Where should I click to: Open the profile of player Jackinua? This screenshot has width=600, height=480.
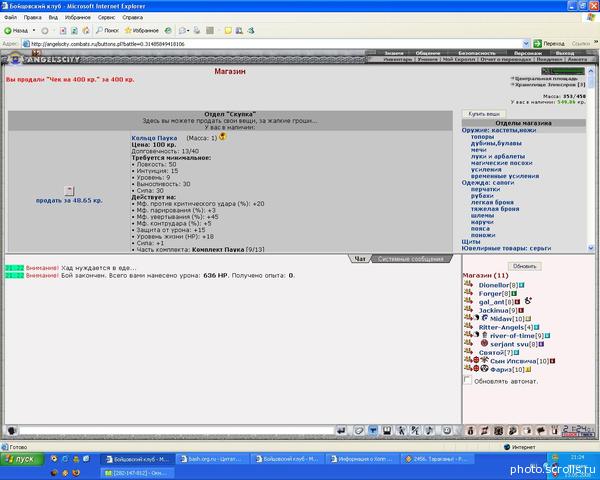pyautogui.click(x=493, y=311)
